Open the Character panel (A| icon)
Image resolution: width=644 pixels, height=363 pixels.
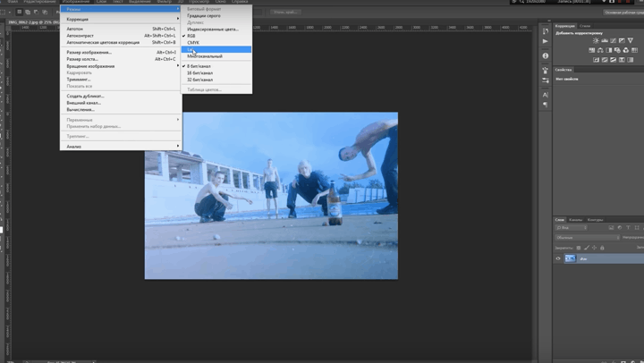click(545, 95)
